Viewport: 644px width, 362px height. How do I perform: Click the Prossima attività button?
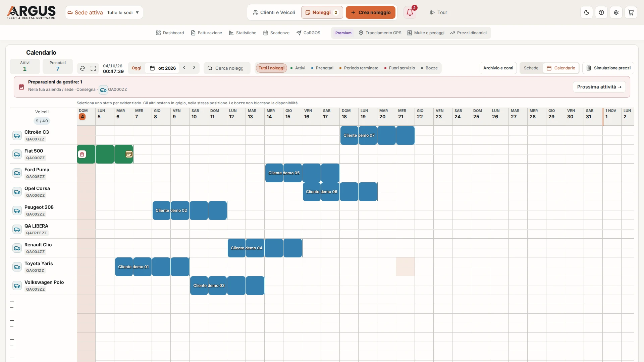point(599,87)
